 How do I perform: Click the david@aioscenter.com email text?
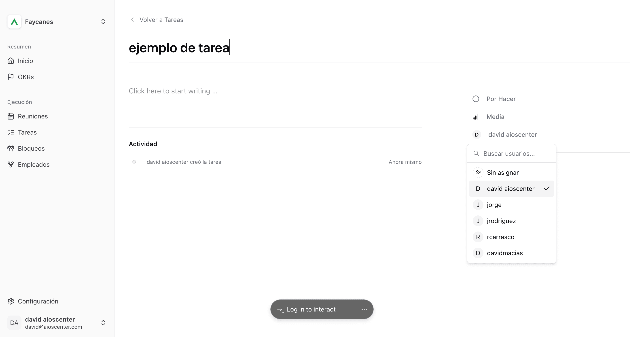coord(53,327)
